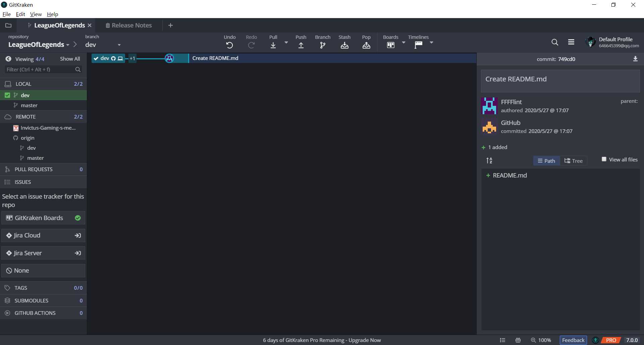Click the Upgrade Now trial message
Screen dimensions: 644x345
pos(322,340)
